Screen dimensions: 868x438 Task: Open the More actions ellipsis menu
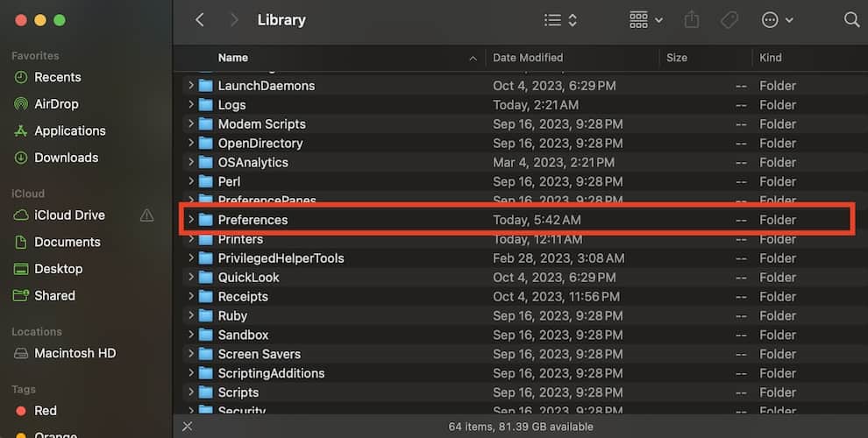tap(777, 19)
